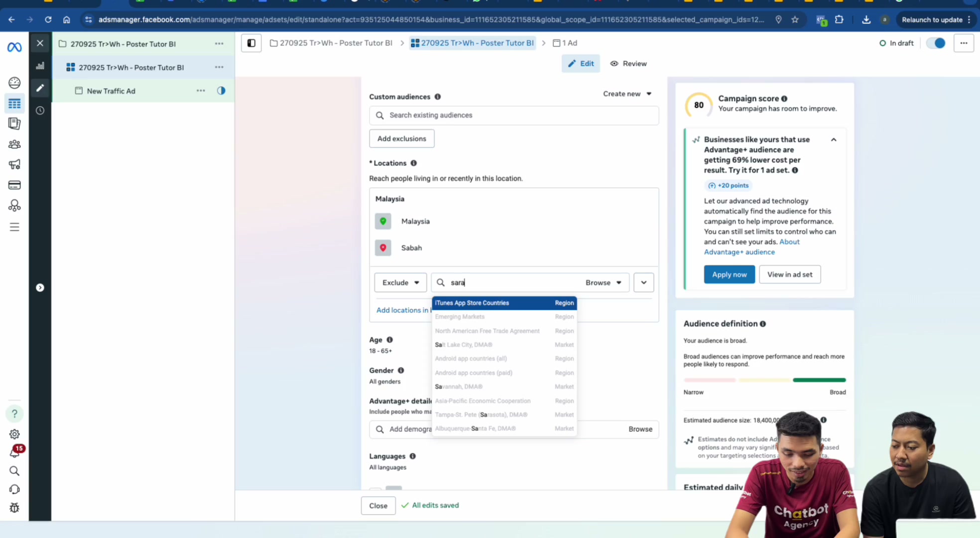The width and height of the screenshot is (980, 538).
Task: Switch to the Review tab
Action: click(628, 64)
